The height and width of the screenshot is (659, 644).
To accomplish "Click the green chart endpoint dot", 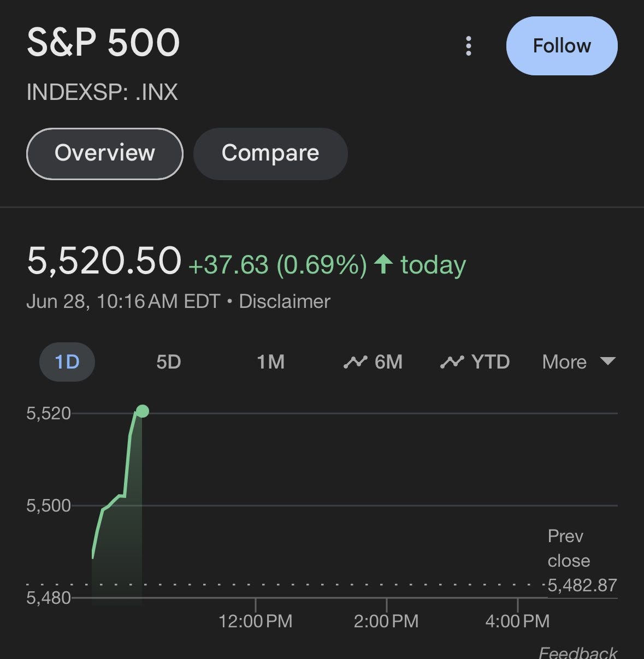I will (142, 411).
